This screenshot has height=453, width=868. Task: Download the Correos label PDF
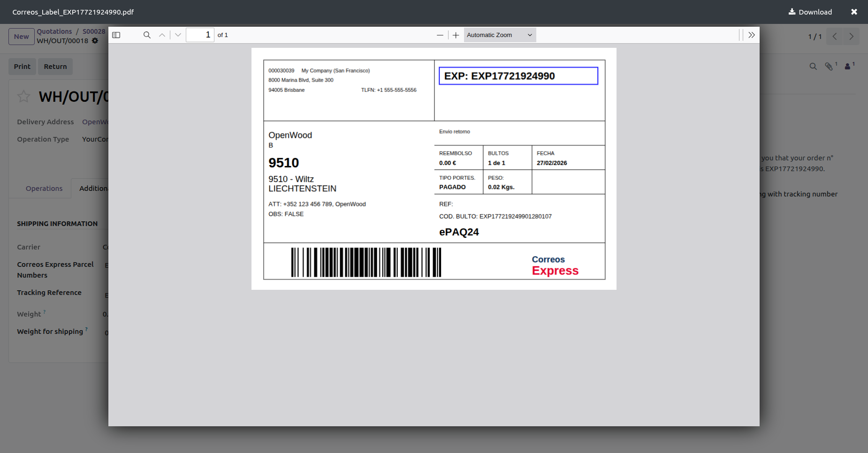click(x=810, y=12)
